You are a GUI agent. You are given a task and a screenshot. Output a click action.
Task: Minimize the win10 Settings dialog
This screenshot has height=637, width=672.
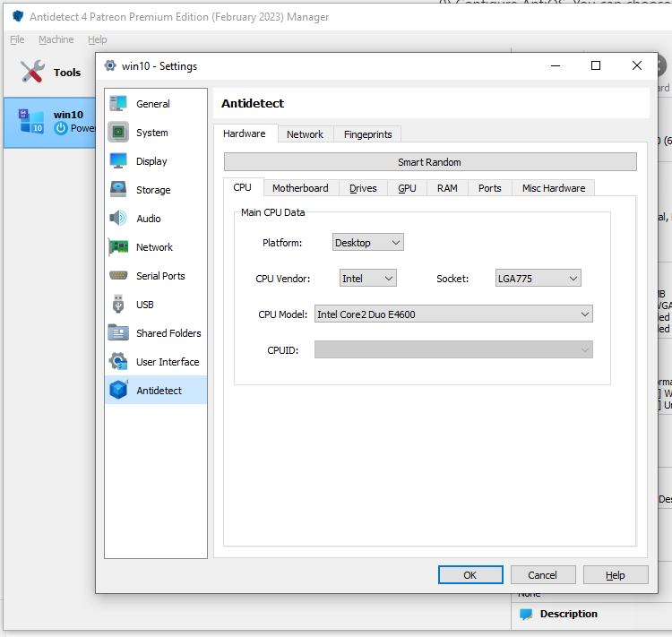point(556,65)
